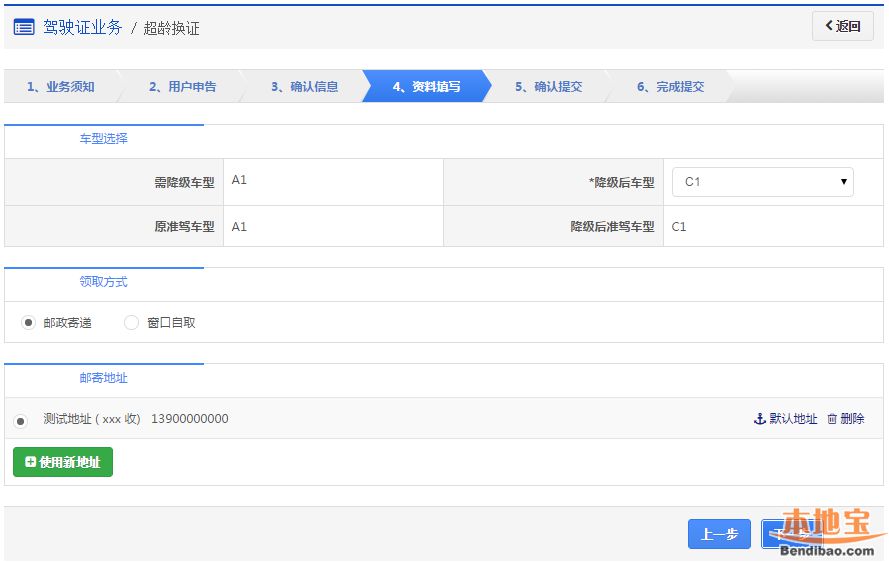Viewport: 889px width, 562px height.
Task: Open the 降级后车型 C1 dropdown
Action: coord(762,182)
